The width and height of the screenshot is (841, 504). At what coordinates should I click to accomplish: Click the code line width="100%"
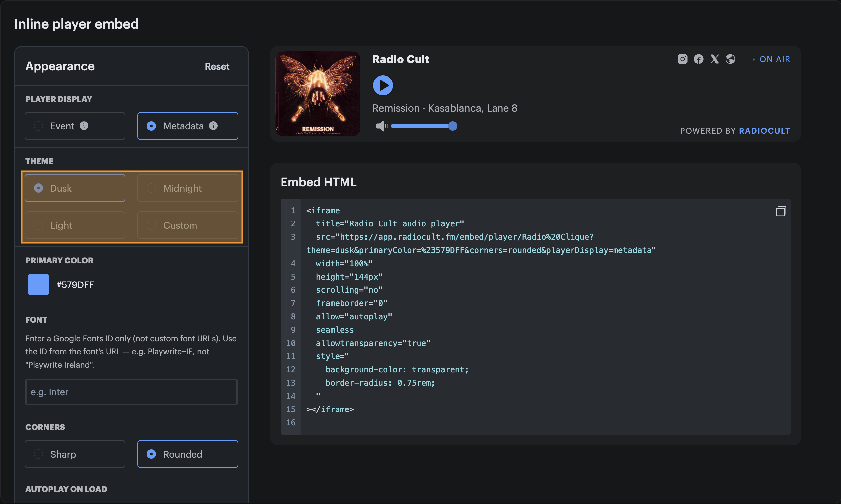pos(344,263)
